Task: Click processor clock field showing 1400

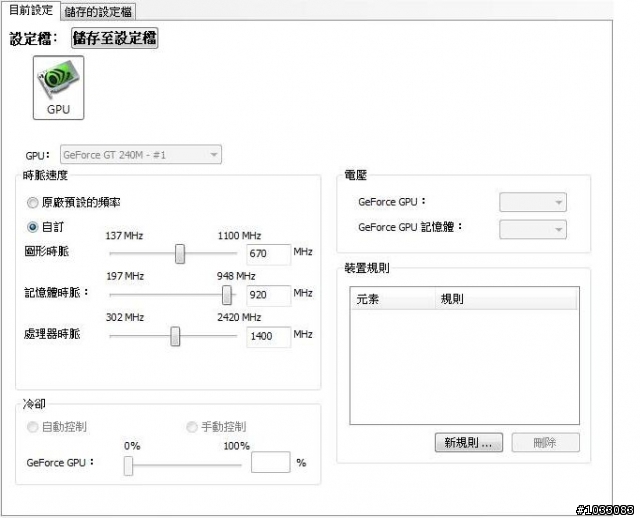Action: [269, 337]
